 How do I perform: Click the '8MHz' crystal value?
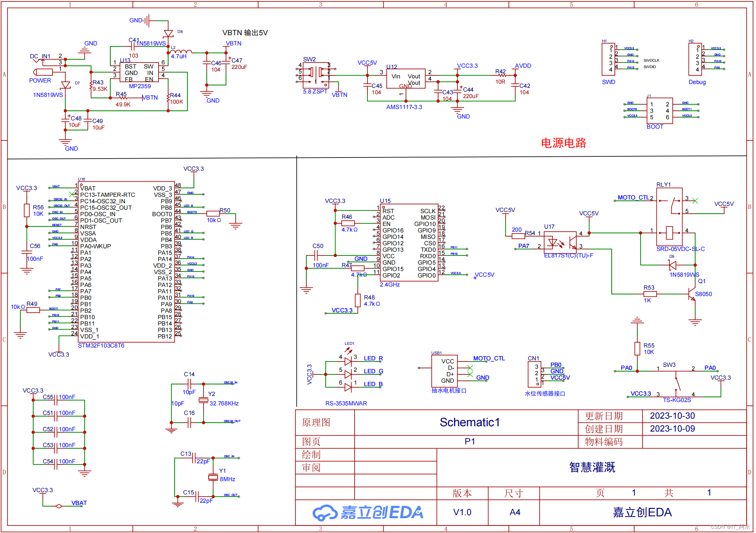227,479
